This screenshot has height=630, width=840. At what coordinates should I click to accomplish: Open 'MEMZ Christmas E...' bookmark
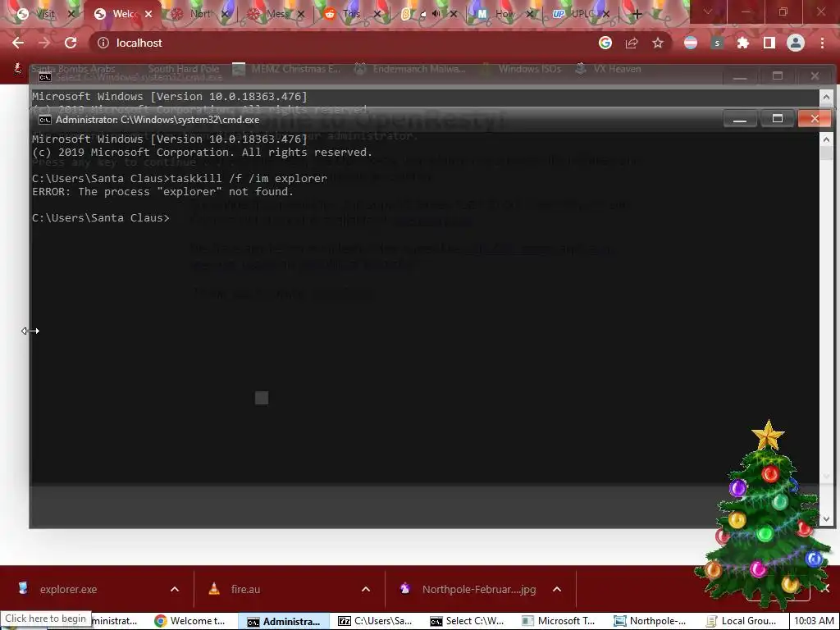pos(287,69)
